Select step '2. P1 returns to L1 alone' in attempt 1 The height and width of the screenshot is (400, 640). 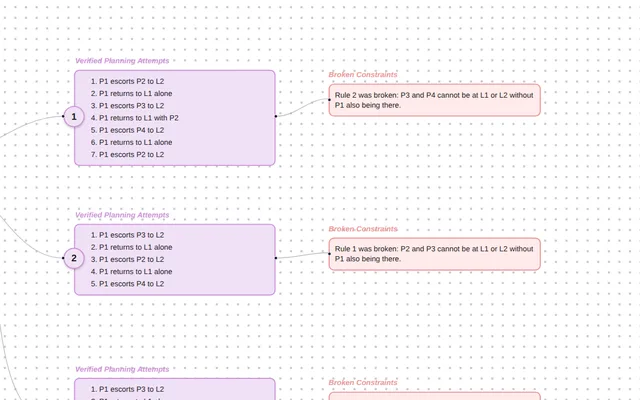click(131, 93)
